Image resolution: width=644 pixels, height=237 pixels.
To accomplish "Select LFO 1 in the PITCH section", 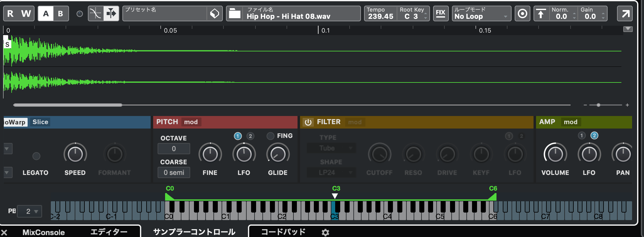I will [x=238, y=136].
